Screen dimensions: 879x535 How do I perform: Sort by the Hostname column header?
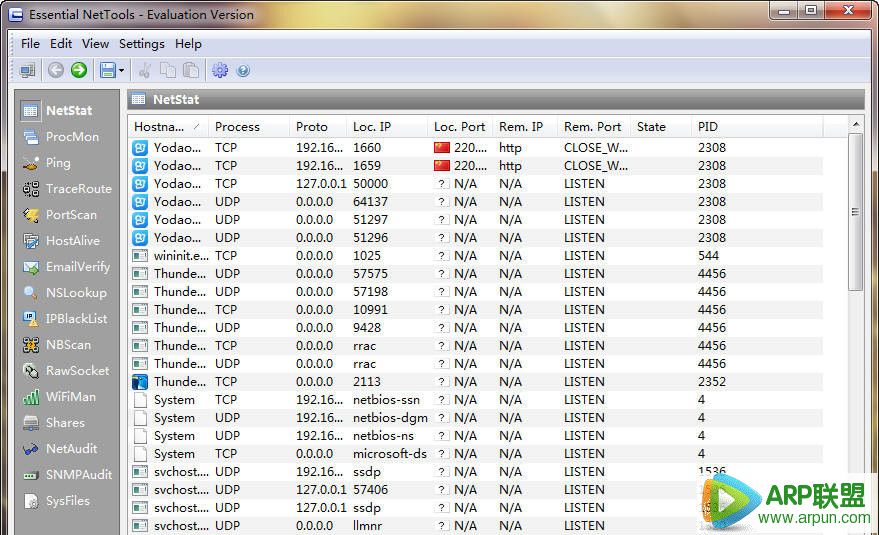coord(160,127)
